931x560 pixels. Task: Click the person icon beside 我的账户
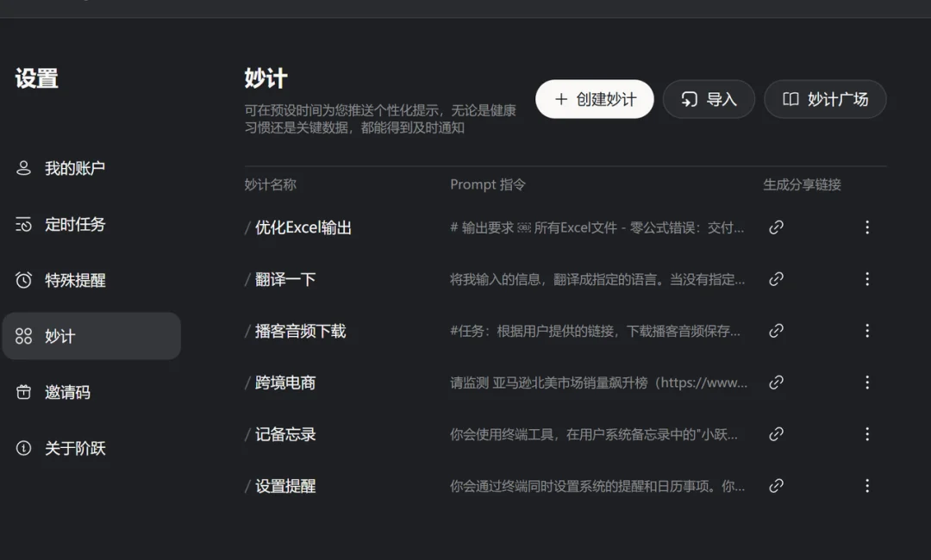(x=22, y=168)
